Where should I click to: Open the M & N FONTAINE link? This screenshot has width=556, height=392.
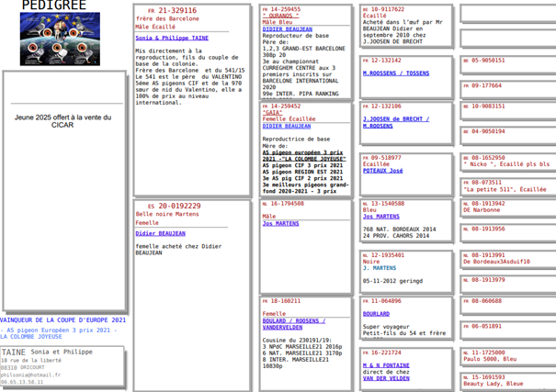pos(386,365)
